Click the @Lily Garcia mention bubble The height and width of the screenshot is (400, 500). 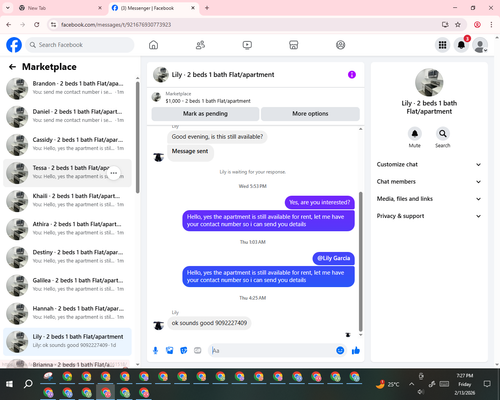[333, 258]
